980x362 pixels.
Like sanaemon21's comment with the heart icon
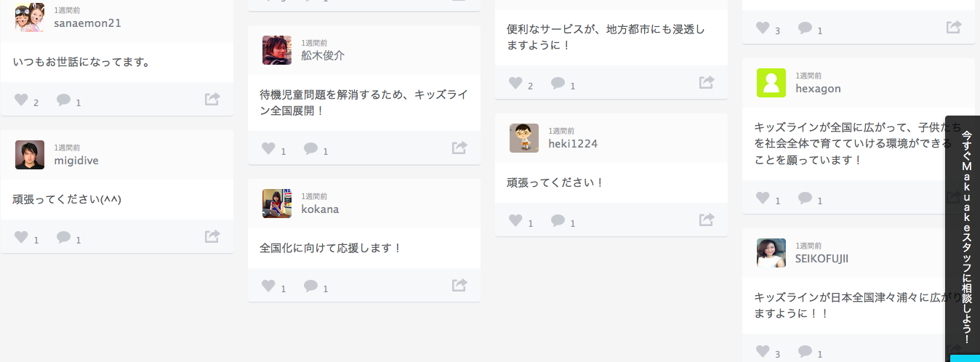(21, 100)
